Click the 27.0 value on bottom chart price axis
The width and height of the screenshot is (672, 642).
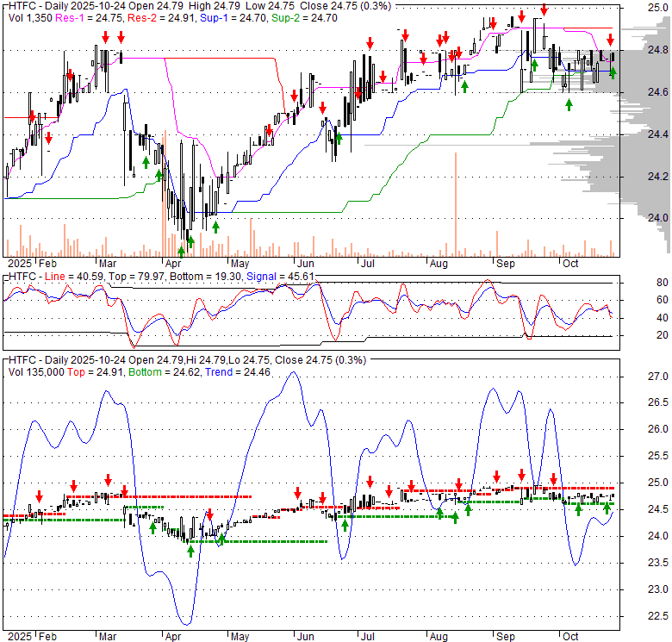tap(657, 377)
